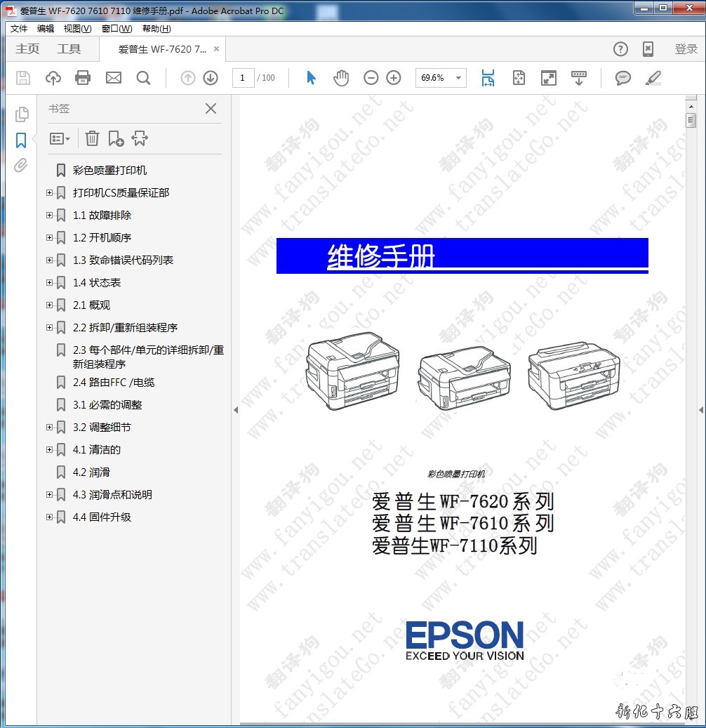Image resolution: width=706 pixels, height=728 pixels.
Task: Go to bookmark 4.2 润滑
Action: pyautogui.click(x=91, y=472)
